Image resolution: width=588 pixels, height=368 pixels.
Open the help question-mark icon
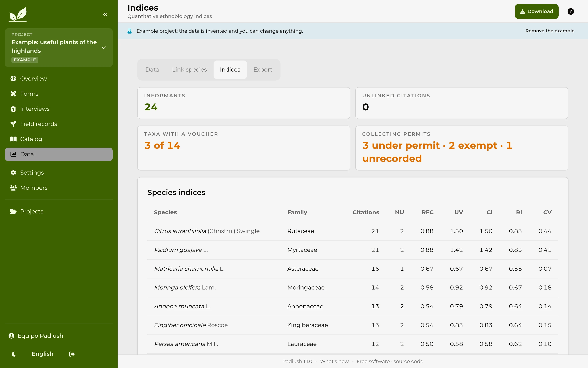[570, 11]
